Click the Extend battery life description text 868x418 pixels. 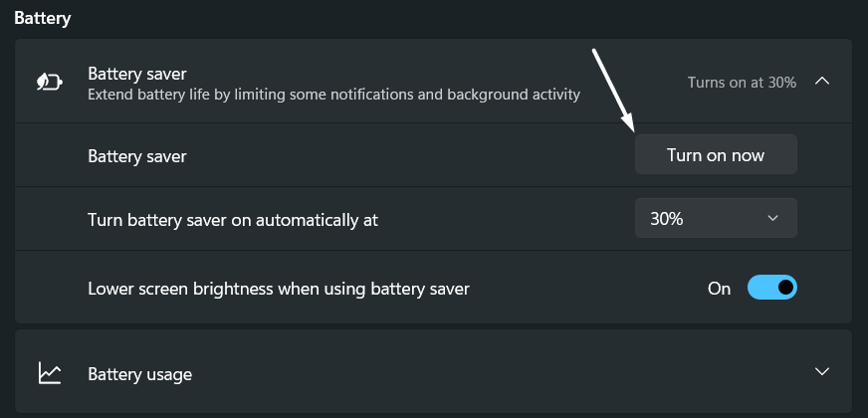[x=333, y=95]
